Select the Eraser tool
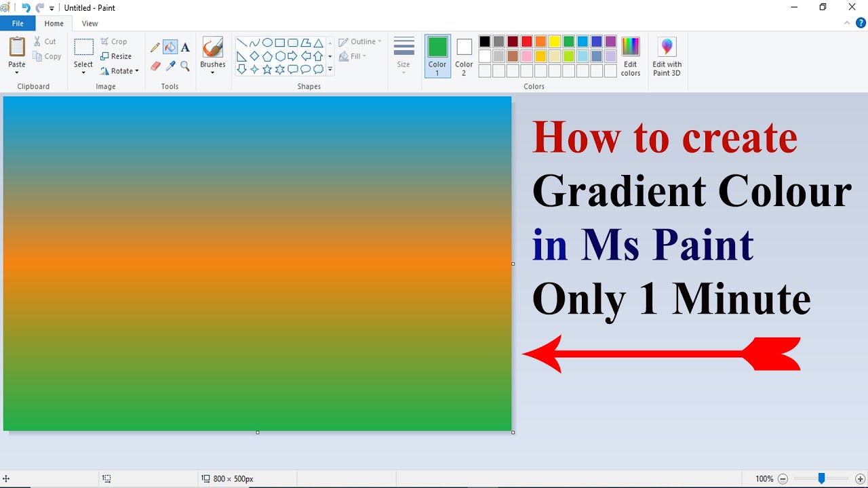This screenshot has height=488, width=868. pos(155,66)
